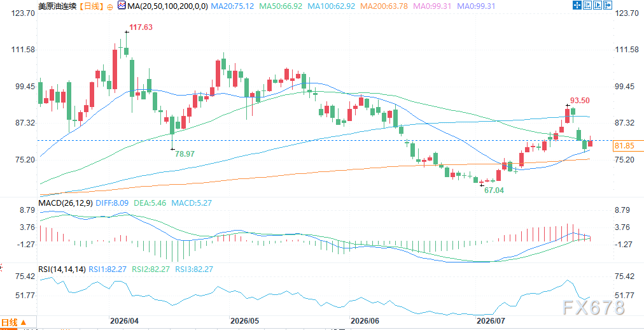The height and width of the screenshot is (330, 644).
Task: Click the chart play-forward icon
Action: point(598,5)
